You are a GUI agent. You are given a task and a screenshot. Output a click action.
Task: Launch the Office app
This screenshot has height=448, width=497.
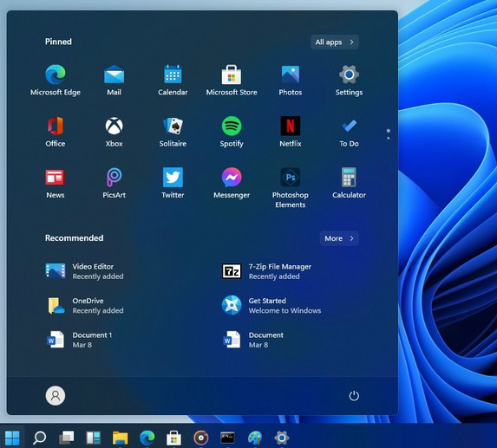tap(56, 132)
